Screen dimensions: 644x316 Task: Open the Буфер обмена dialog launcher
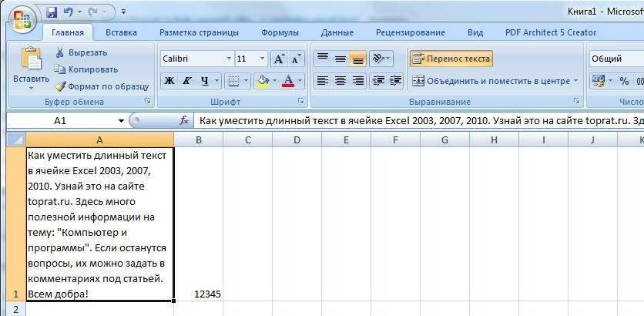[x=148, y=101]
